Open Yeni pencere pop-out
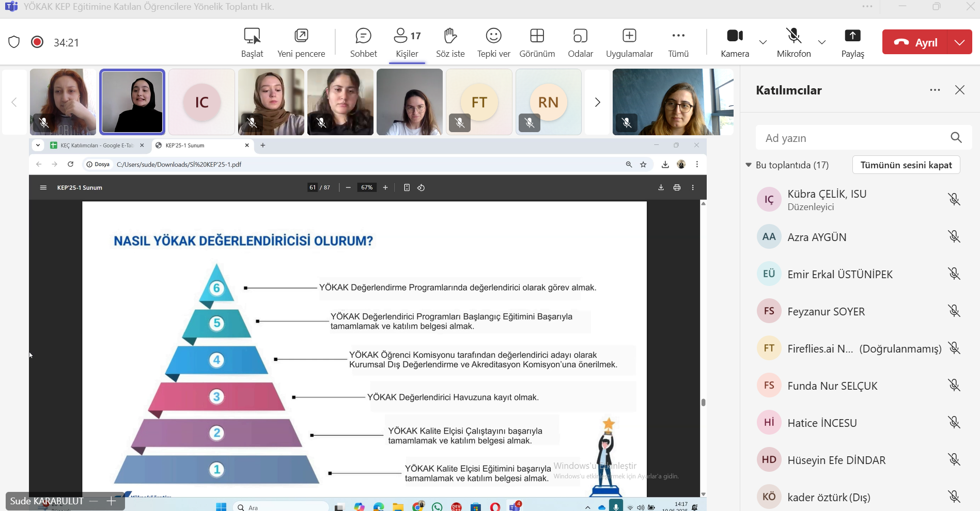980x511 pixels. tap(301, 42)
